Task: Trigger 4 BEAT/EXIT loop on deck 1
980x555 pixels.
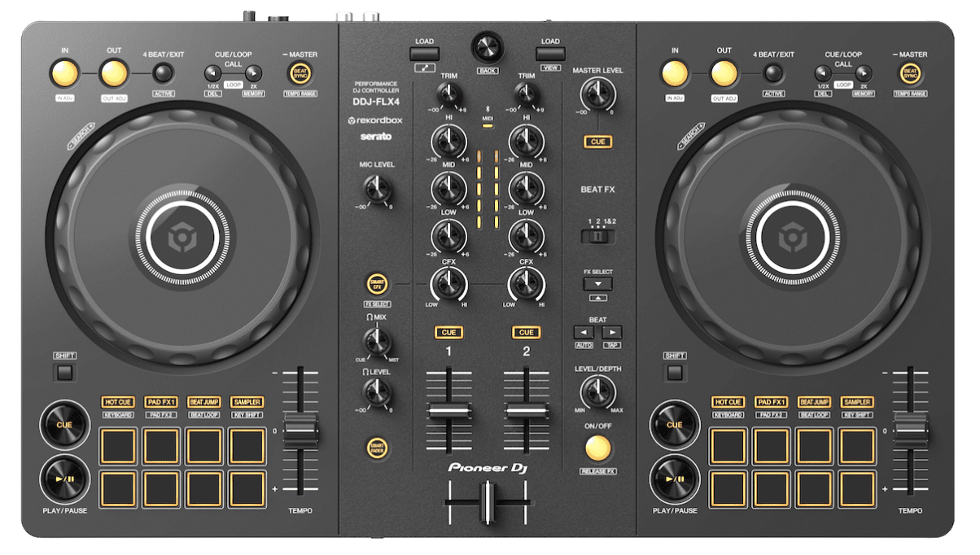Action: coord(163,74)
